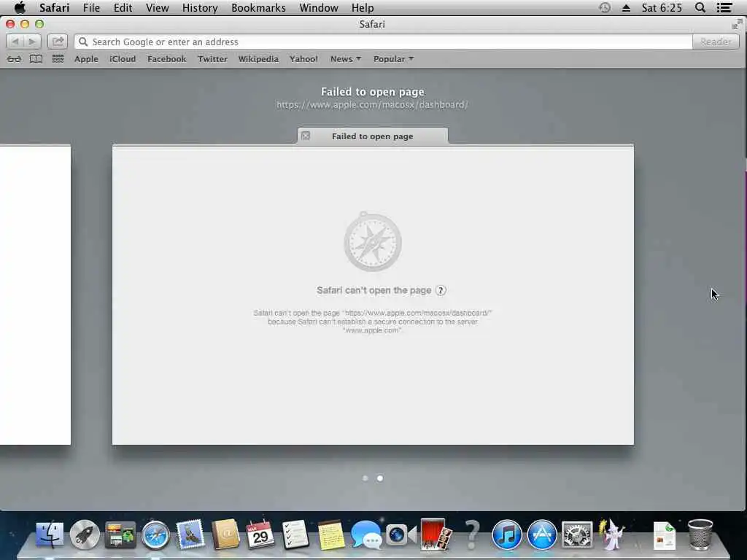Go forward with the forward arrow button

pos(32,42)
